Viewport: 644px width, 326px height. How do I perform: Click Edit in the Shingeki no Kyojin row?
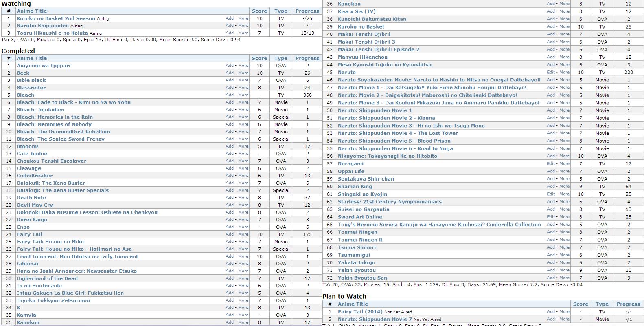pyautogui.click(x=551, y=194)
